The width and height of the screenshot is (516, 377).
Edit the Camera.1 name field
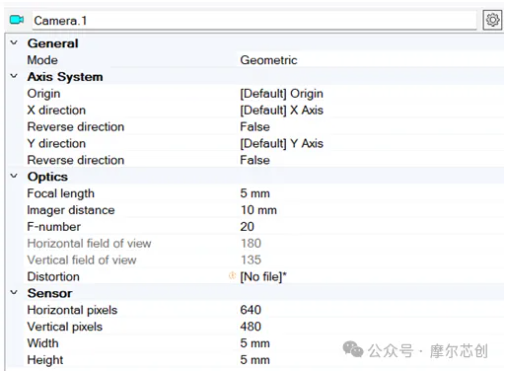(254, 21)
